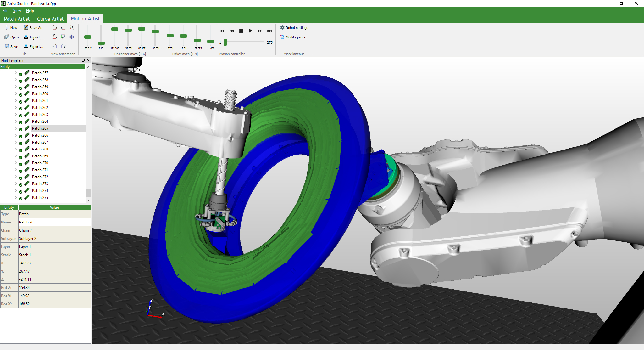Toggle visibility of Patch 270 entity
The height and width of the screenshot is (350, 644).
pos(20,163)
